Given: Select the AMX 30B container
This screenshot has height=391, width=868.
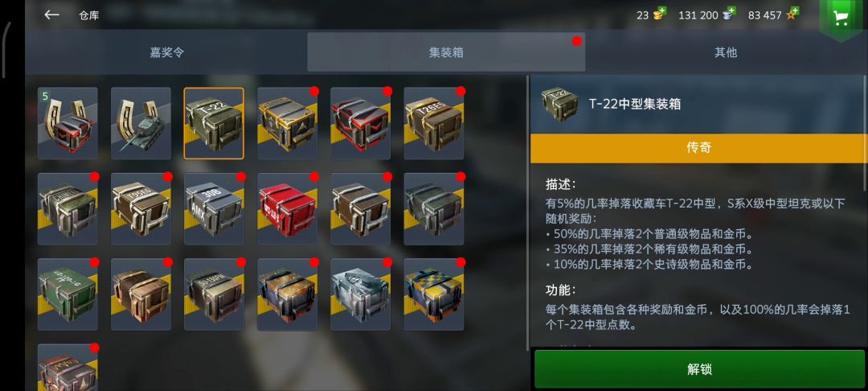Looking at the screenshot, I should [x=214, y=209].
